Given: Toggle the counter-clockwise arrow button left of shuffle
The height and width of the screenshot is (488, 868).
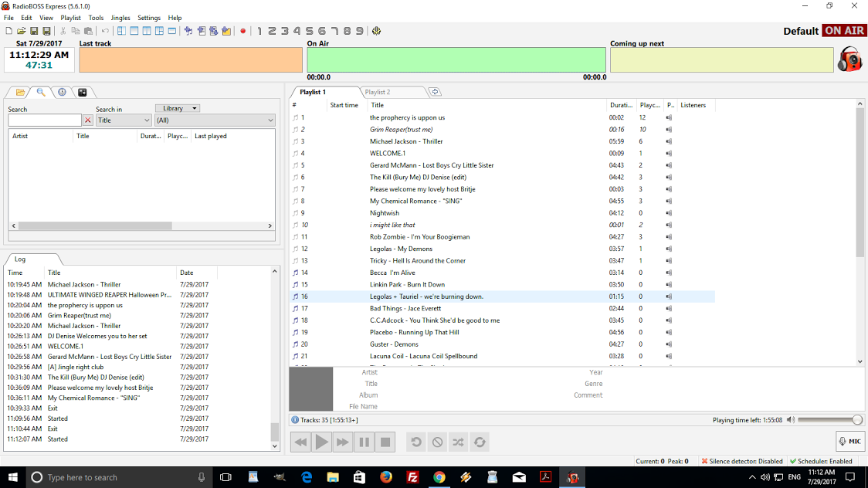Looking at the screenshot, I should [416, 442].
